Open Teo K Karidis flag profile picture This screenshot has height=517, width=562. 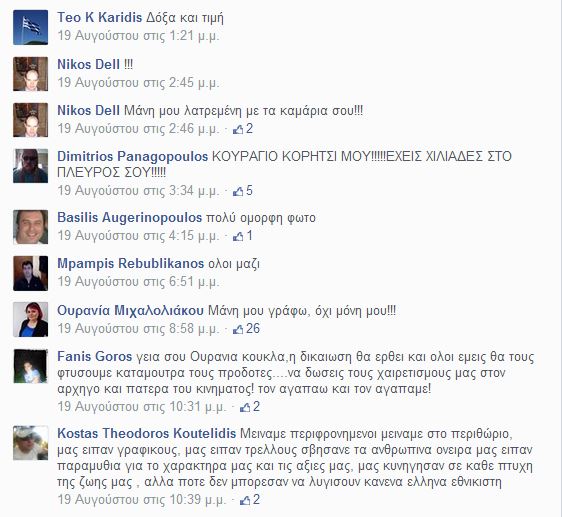click(30, 28)
